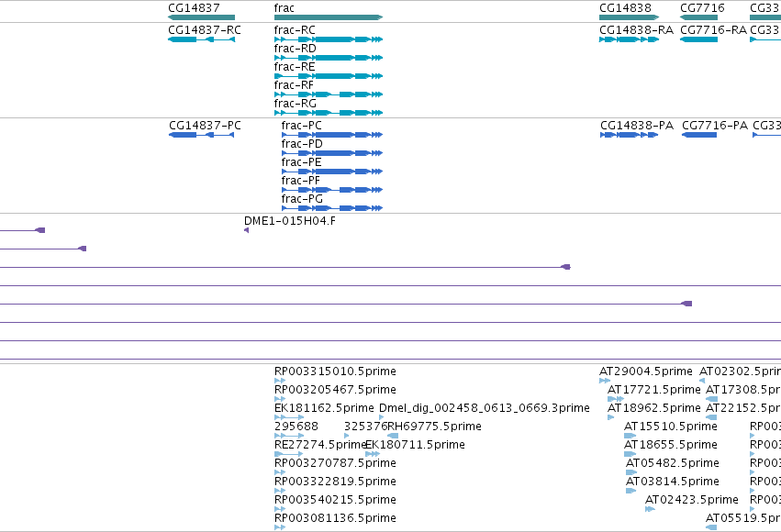Select frac-RF transcript

pyautogui.click(x=329, y=94)
